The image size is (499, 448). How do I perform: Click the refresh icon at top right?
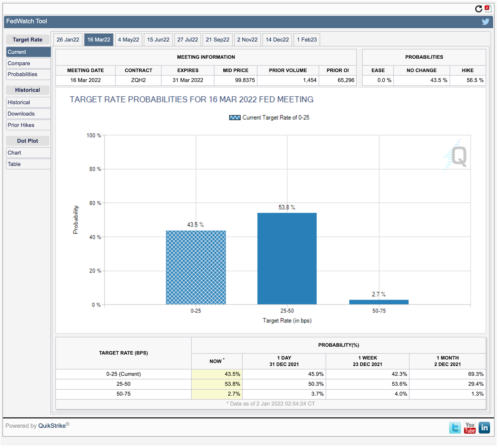(478, 9)
